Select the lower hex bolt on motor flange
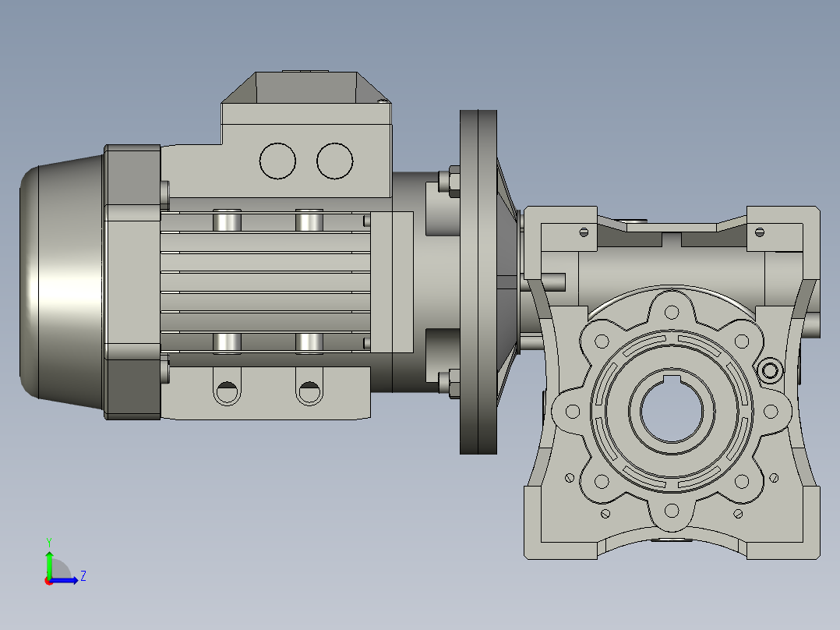This screenshot has width=840, height=630. (x=450, y=383)
